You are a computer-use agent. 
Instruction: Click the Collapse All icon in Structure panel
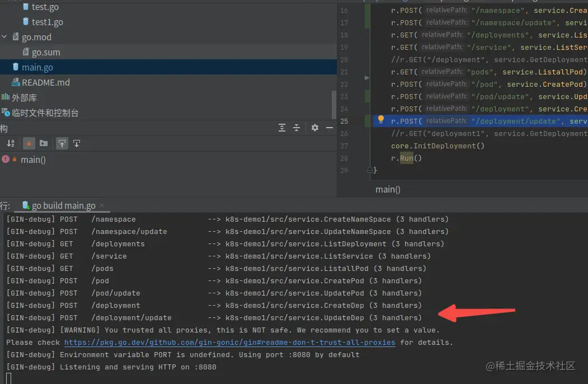tap(297, 128)
